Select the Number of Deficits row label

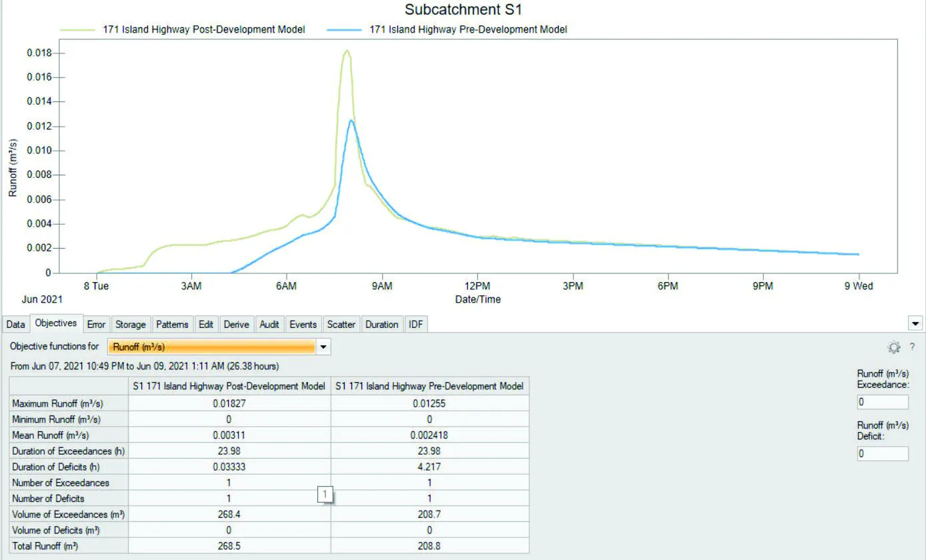click(x=68, y=499)
